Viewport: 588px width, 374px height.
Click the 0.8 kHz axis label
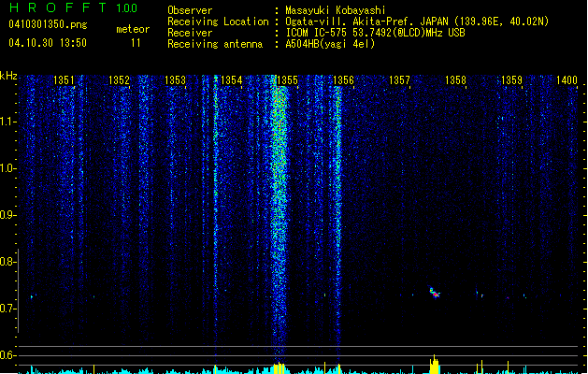(7, 262)
